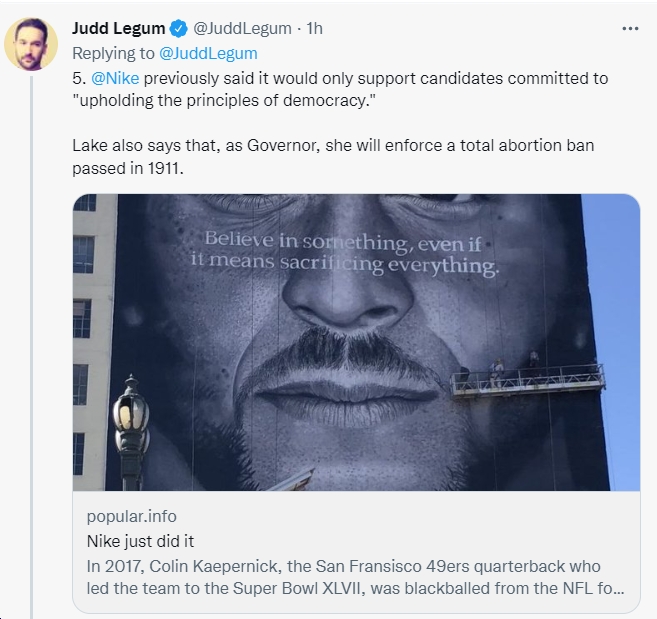Open the "Nike just did it" headline
This screenshot has width=657, height=619.
pos(140,541)
